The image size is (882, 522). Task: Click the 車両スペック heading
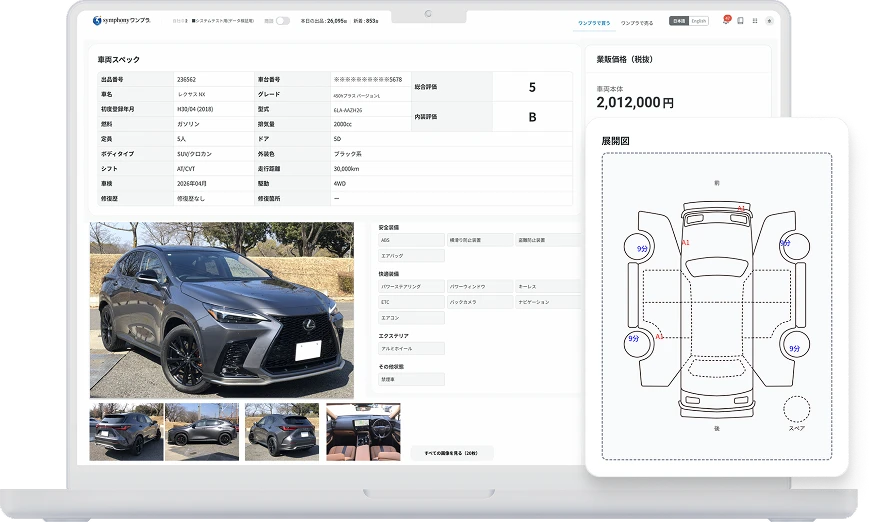tap(119, 60)
